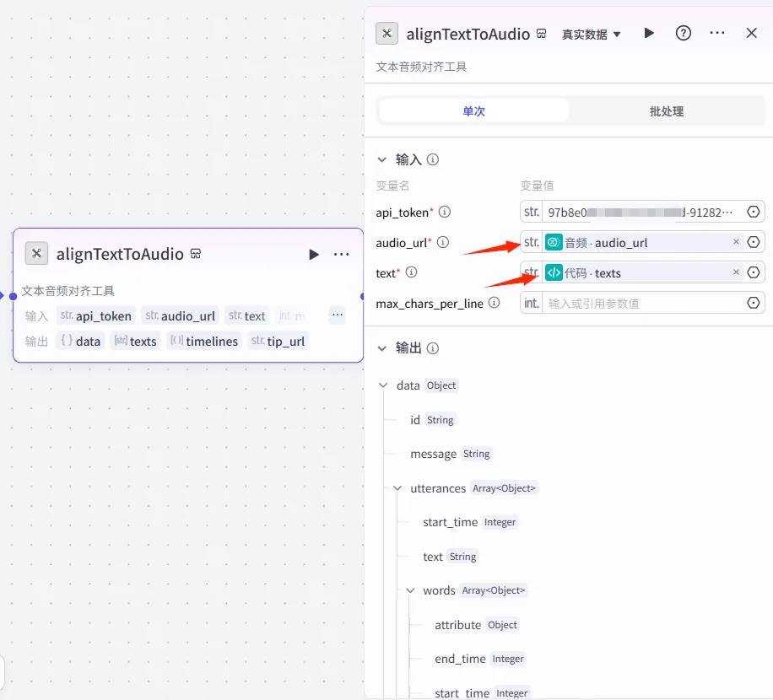The width and height of the screenshot is (773, 700).
Task: Open the 真实数据 dropdown
Action: pos(591,35)
